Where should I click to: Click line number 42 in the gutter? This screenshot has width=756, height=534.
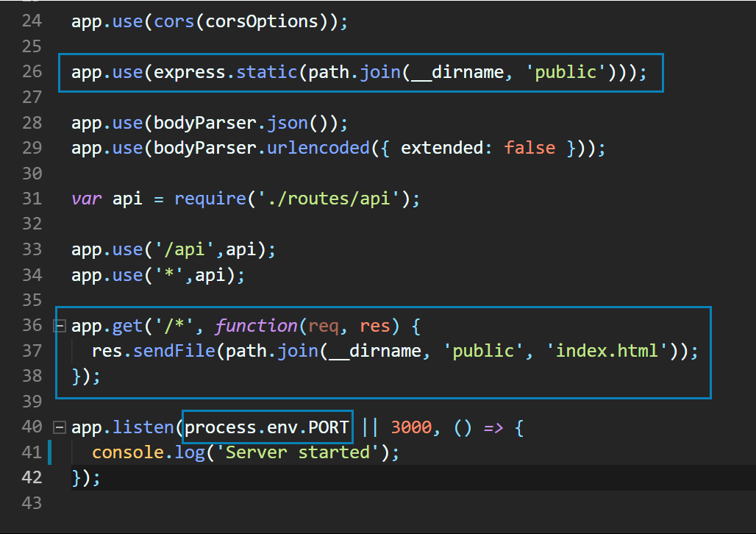[x=32, y=477]
